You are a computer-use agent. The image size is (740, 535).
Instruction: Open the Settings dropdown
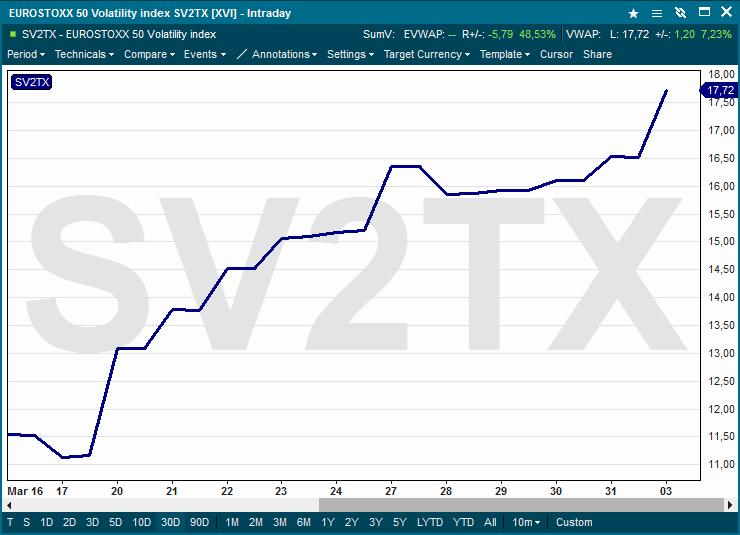(351, 54)
